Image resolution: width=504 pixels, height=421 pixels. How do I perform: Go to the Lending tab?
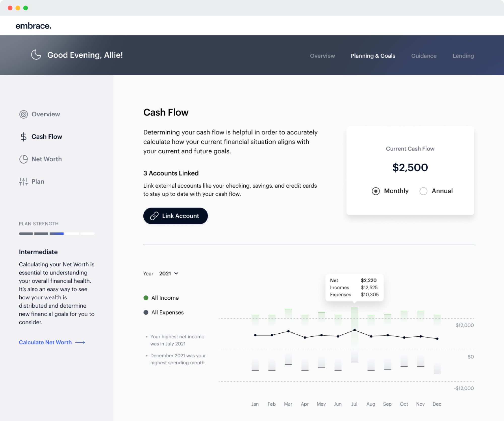(x=463, y=56)
